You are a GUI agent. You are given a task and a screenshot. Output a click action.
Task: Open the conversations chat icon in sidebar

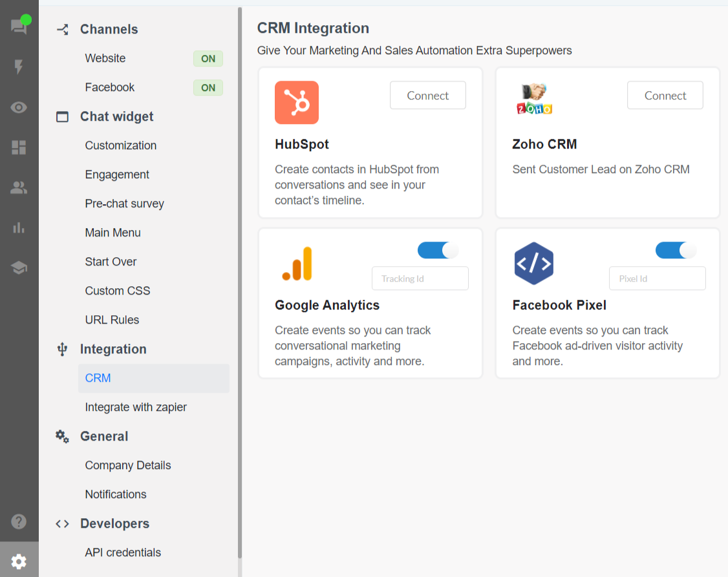pos(19,26)
